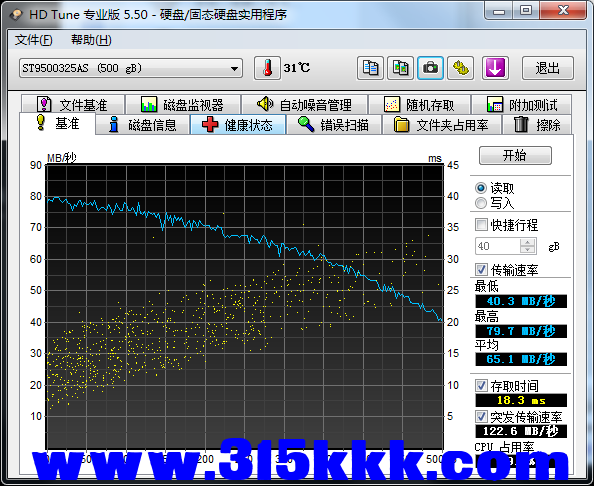The height and width of the screenshot is (486, 594).
Task: Select the 读取 radio button
Action: pyautogui.click(x=481, y=188)
